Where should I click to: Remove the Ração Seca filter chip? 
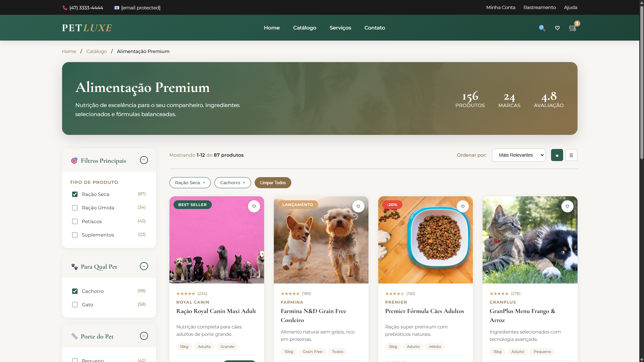pyautogui.click(x=204, y=183)
